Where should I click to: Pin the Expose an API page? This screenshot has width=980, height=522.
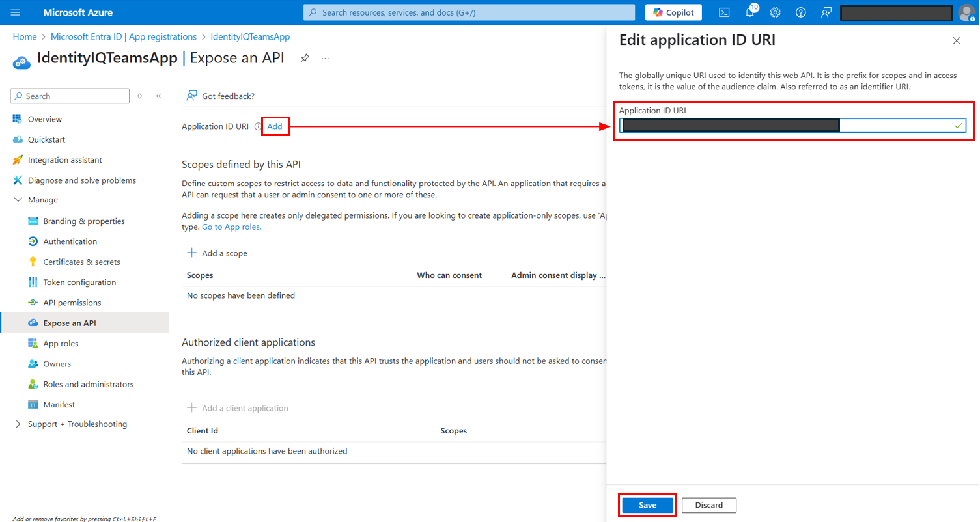click(x=304, y=58)
